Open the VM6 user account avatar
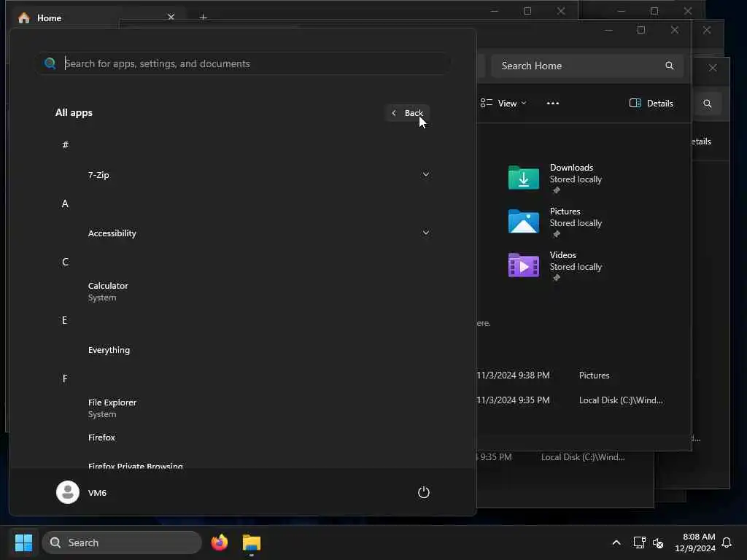This screenshot has height=560, width=747. (68, 492)
